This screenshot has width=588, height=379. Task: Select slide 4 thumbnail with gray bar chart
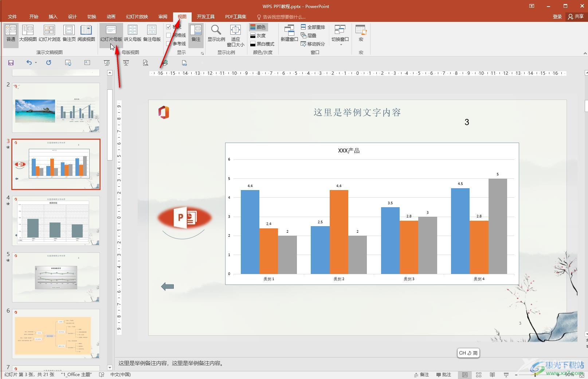point(56,221)
